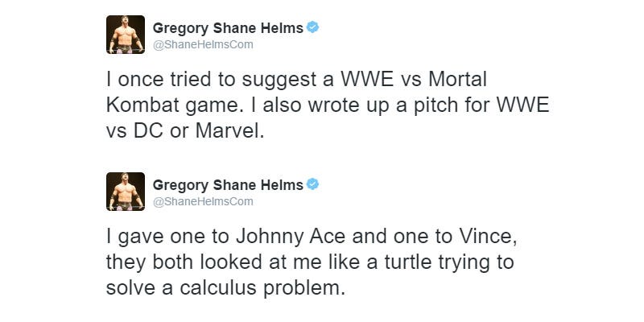Image resolution: width=644 pixels, height=322 pixels.
Task: Open the tweet about Johnny Ace and Vince
Action: 312,262
